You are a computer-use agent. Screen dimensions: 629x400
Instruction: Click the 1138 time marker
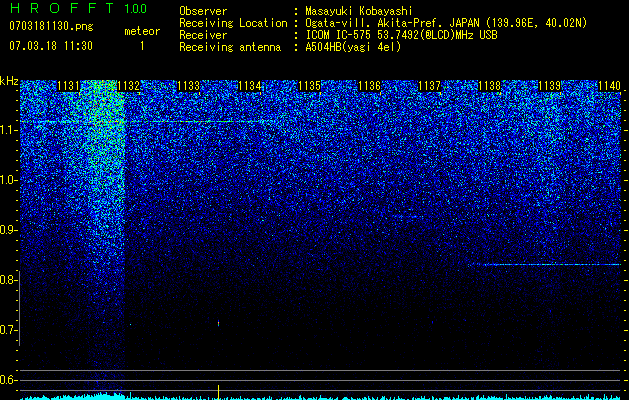[x=490, y=86]
